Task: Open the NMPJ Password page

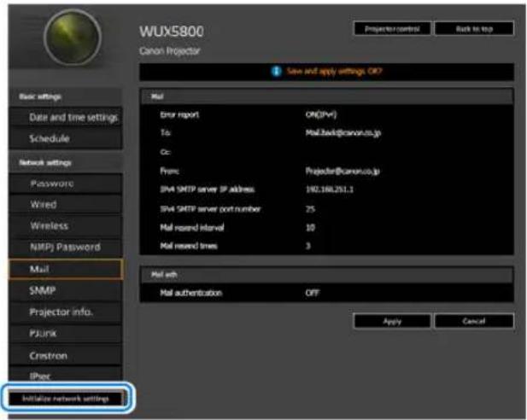Action: pos(66,247)
